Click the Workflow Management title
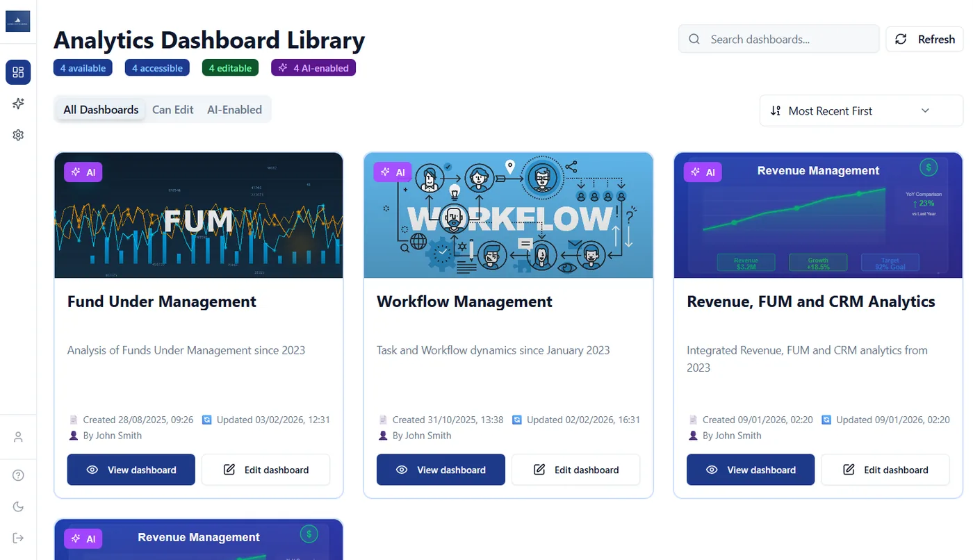Viewport: 973px width, 560px height. tap(464, 302)
